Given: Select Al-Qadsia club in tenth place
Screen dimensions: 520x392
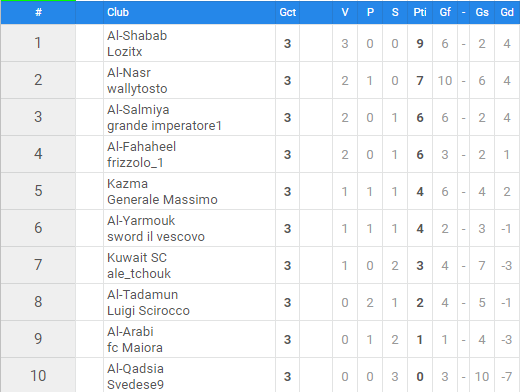Looking at the screenshot, I should (x=135, y=369).
